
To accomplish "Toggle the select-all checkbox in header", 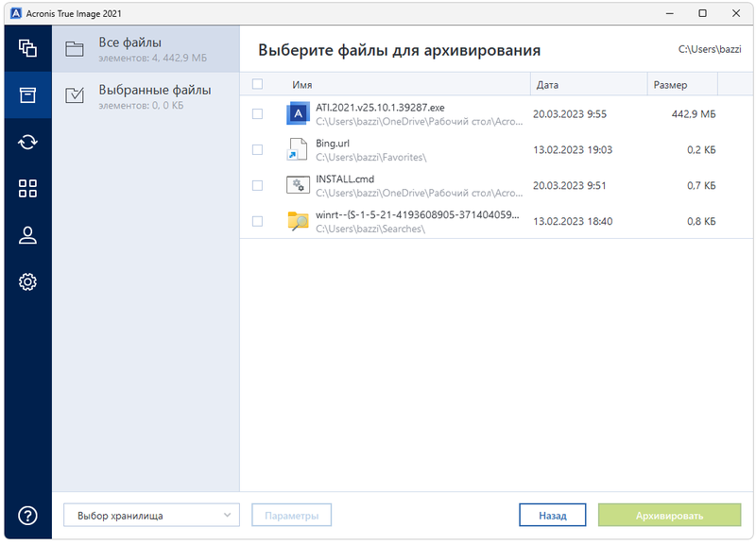I will pyautogui.click(x=257, y=84).
